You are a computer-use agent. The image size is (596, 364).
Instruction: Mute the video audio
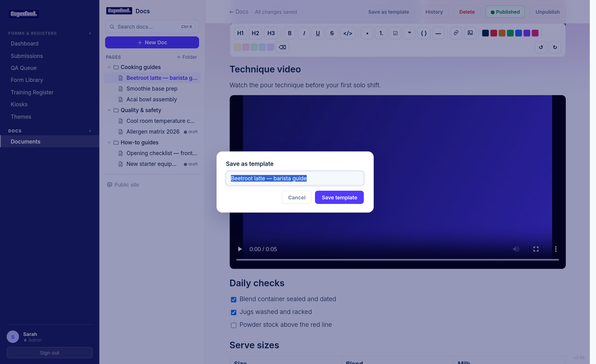(516, 249)
